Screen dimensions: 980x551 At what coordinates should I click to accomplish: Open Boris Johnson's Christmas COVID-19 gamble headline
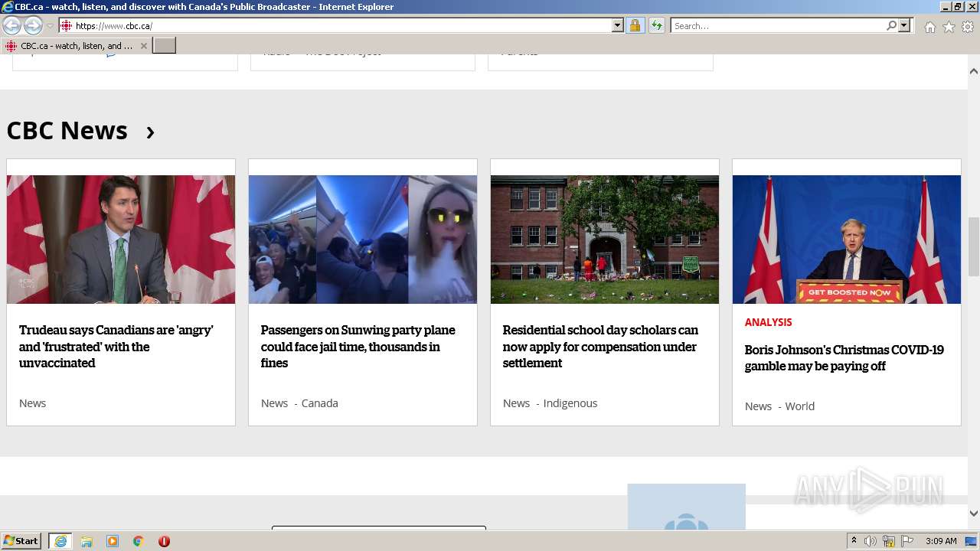pos(844,357)
